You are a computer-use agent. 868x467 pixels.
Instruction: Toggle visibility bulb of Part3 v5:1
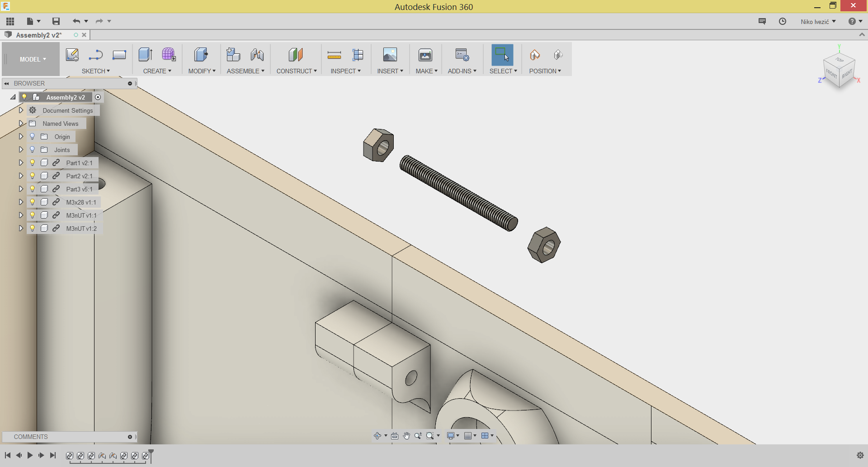tap(33, 189)
